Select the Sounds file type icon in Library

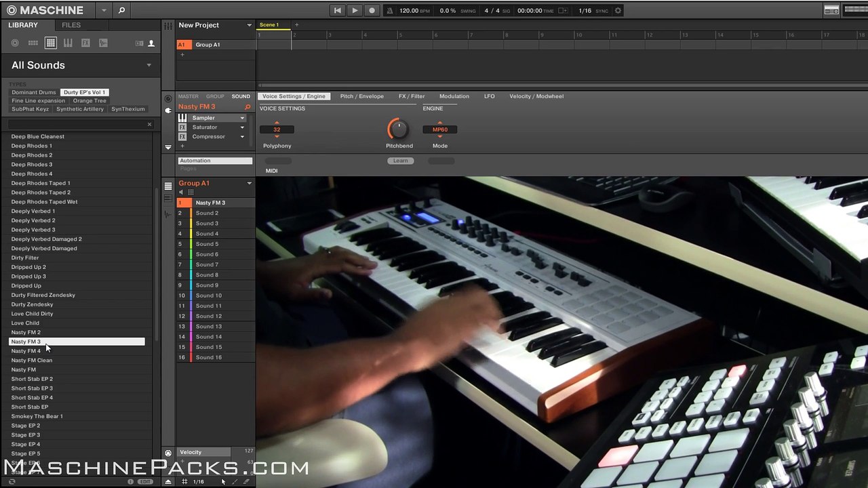[51, 43]
